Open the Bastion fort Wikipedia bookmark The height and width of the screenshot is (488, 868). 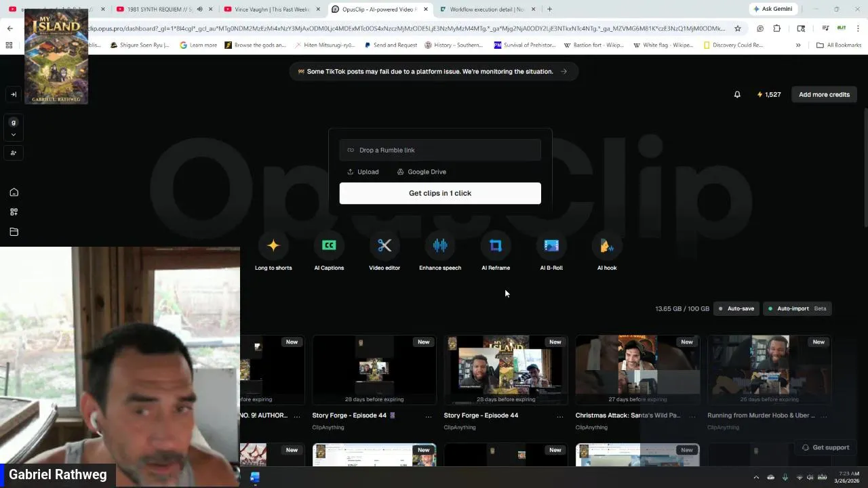593,45
